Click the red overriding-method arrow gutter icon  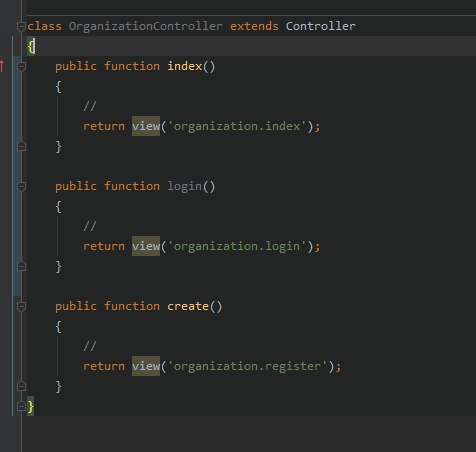pyautogui.click(x=2, y=66)
